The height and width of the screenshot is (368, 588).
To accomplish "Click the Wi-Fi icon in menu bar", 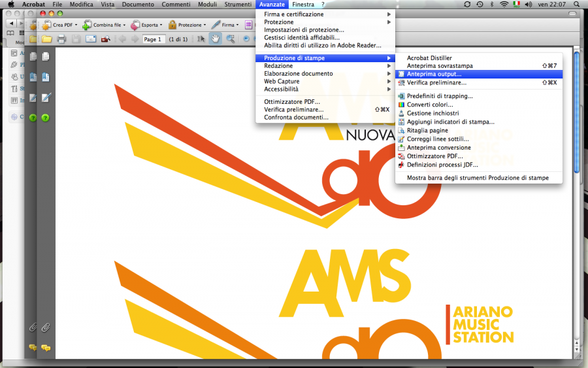I will click(504, 5).
